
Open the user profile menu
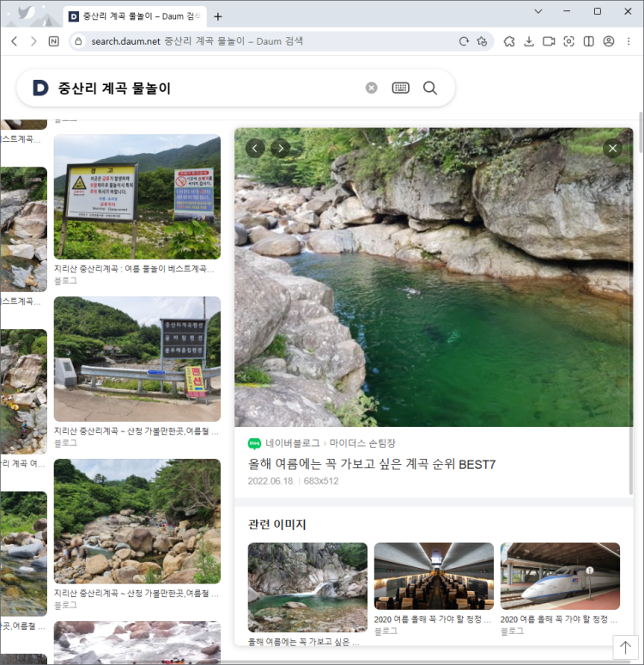tap(609, 41)
